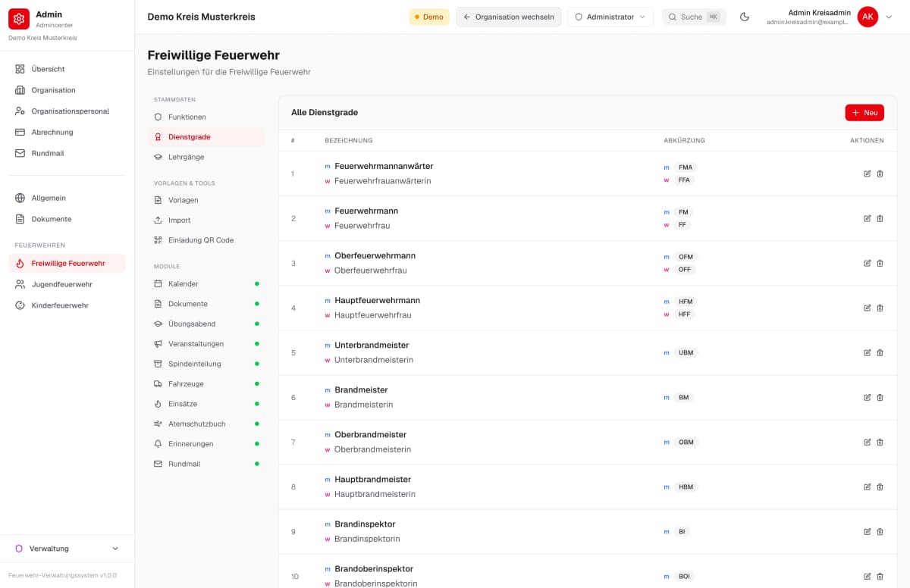Expand the user account menu chevron
The height and width of the screenshot is (588, 910).
click(889, 17)
